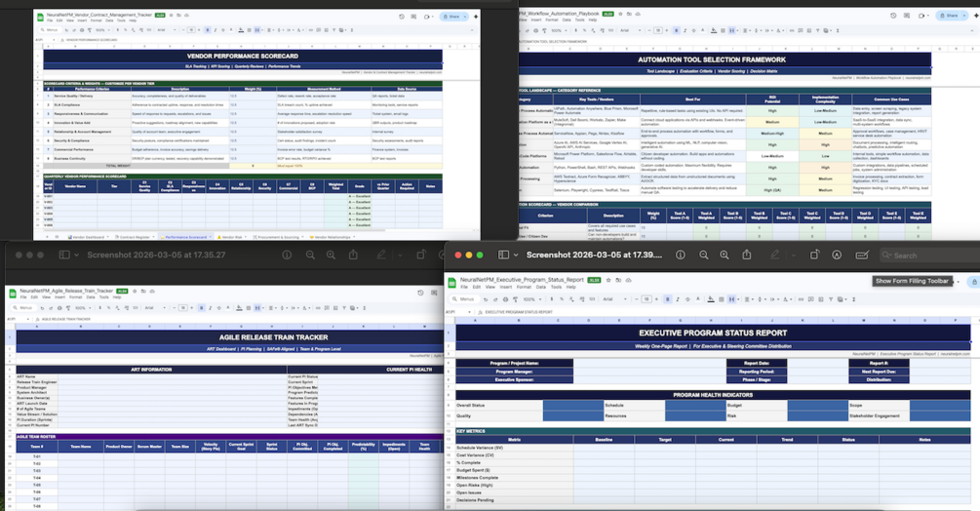Toggle bold in Executive Status Report toolbar

click(x=668, y=299)
